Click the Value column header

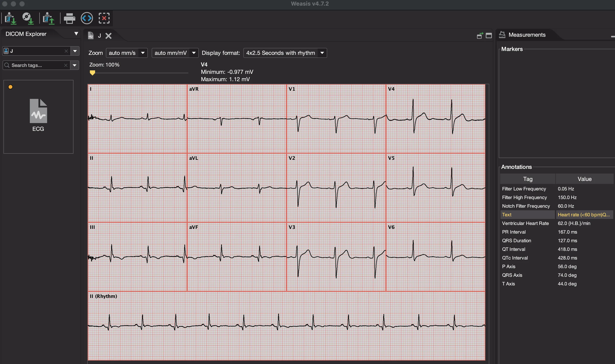tap(584, 179)
